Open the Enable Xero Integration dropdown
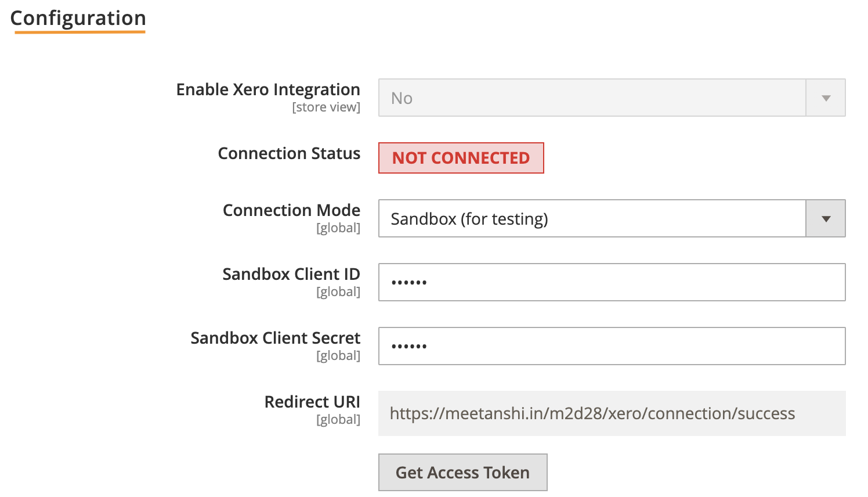 [x=612, y=98]
